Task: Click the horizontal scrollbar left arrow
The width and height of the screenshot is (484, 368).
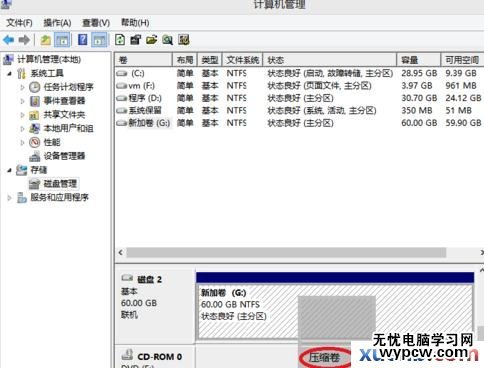Action: coord(121,253)
